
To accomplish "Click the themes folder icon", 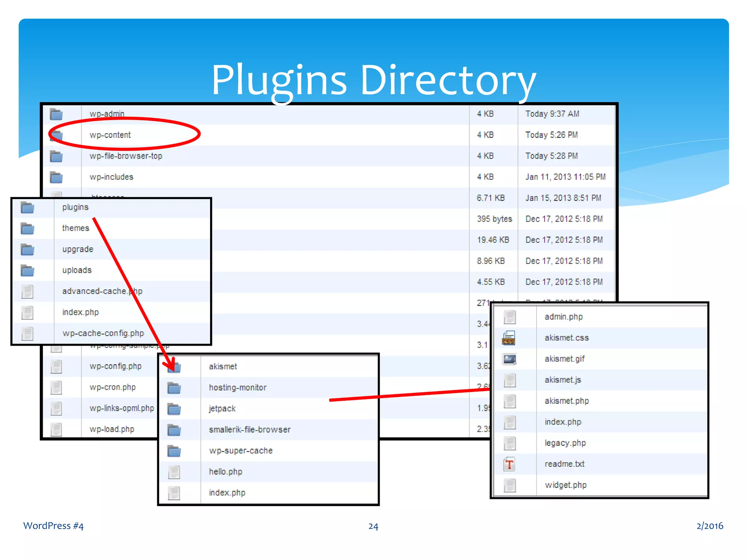I will [x=27, y=228].
